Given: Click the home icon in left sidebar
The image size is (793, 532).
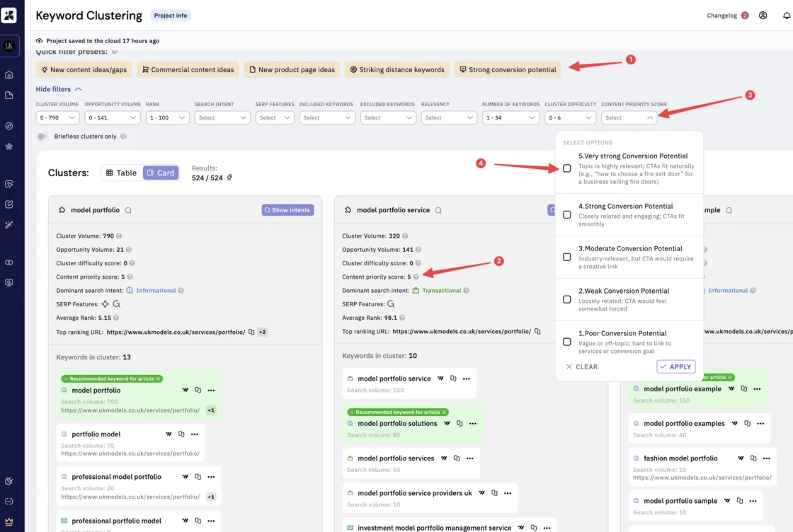Looking at the screenshot, I should 9,75.
